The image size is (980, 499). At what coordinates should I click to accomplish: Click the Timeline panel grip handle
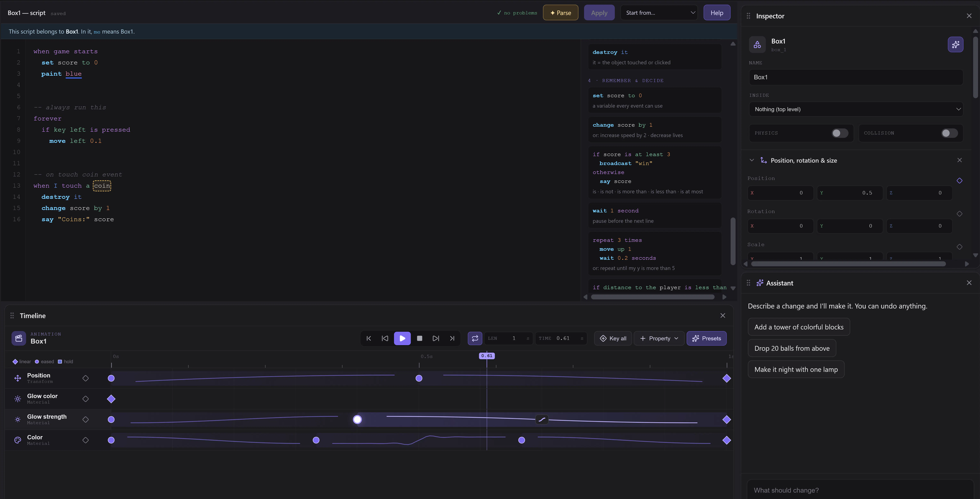(x=12, y=316)
